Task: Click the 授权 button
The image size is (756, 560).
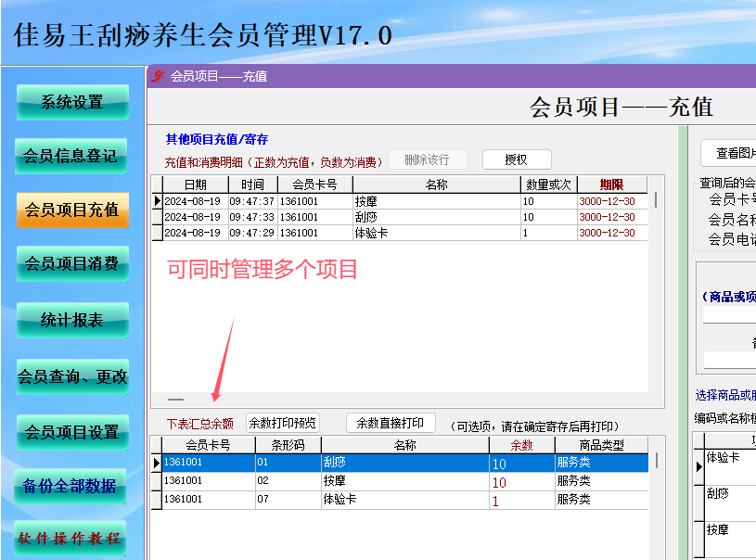Action: (x=517, y=159)
